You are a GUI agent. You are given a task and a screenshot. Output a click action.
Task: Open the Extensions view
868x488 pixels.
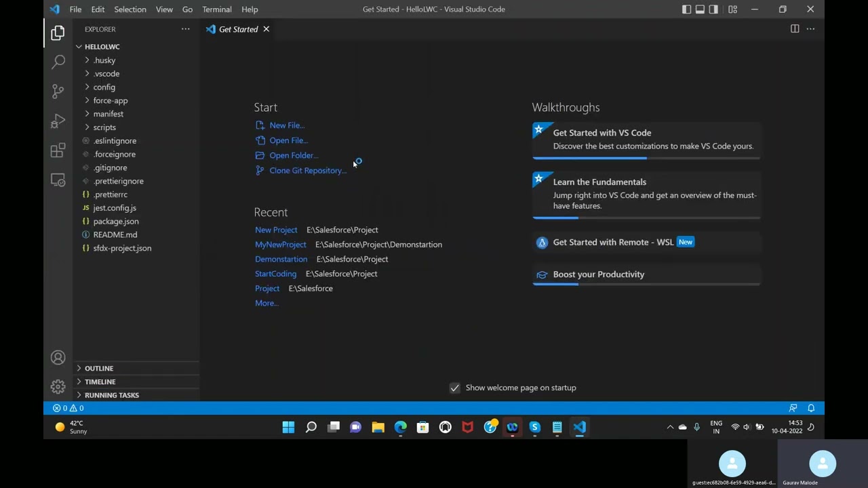(x=58, y=150)
